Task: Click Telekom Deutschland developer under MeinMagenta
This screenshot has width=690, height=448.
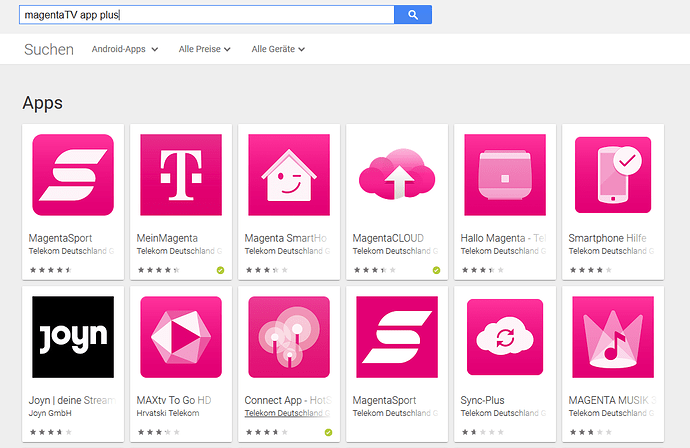Action: tap(180, 251)
